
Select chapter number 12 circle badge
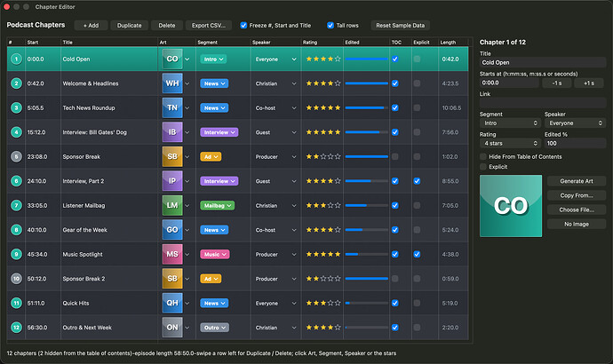pyautogui.click(x=16, y=328)
